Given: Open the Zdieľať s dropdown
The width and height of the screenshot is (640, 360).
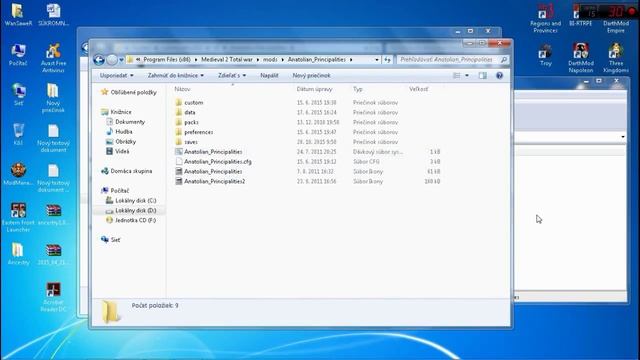Looking at the screenshot, I should tap(232, 76).
